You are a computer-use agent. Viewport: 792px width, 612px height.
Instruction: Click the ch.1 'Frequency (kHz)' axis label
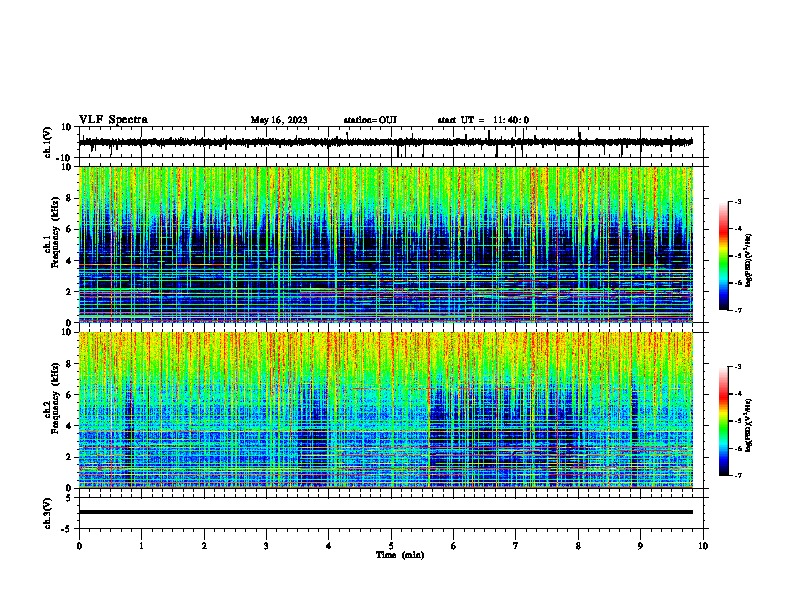[55, 233]
